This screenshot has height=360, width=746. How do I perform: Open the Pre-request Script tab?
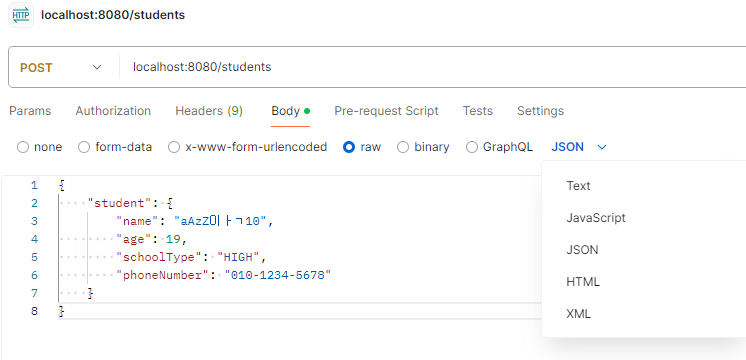386,111
